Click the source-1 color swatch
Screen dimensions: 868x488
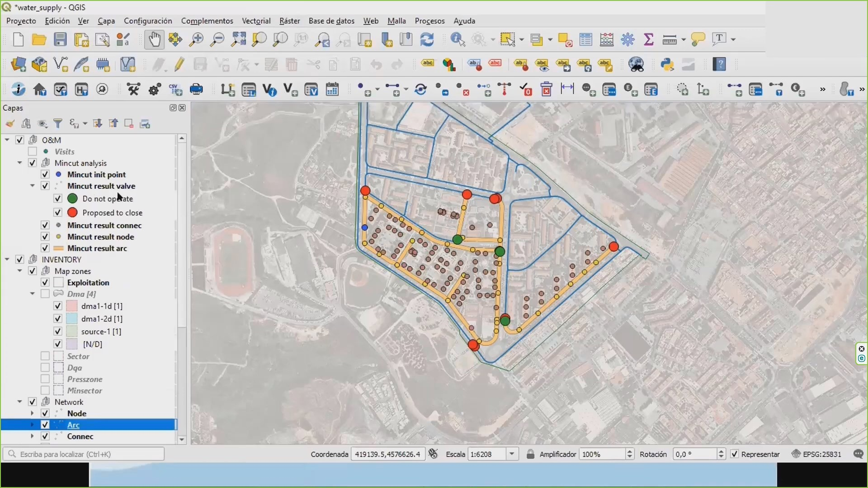(72, 331)
